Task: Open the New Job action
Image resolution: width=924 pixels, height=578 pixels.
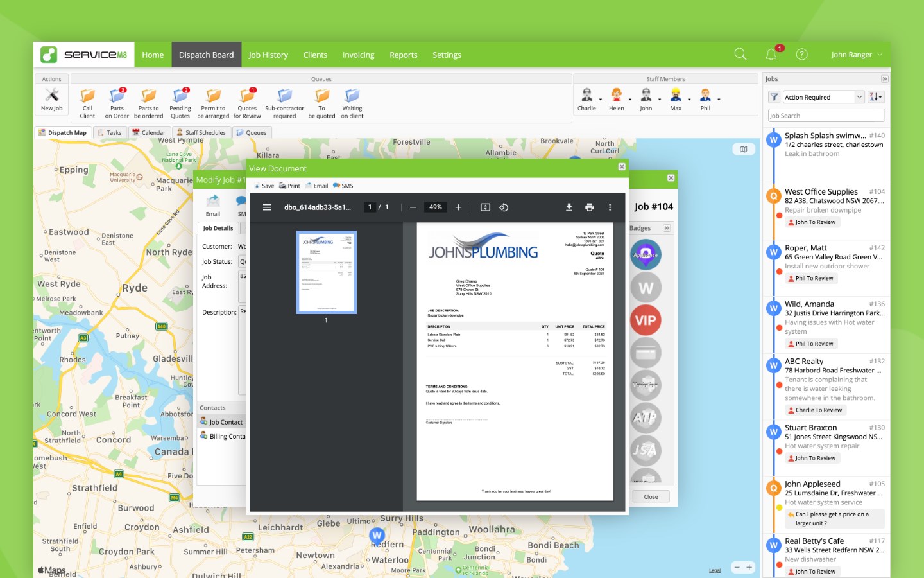Action: tap(52, 100)
